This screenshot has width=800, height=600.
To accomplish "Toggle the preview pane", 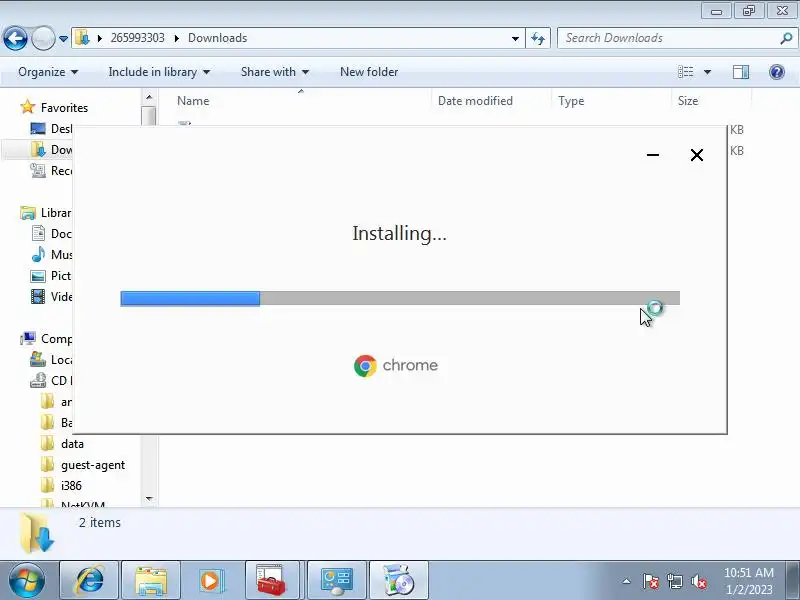I will tap(741, 72).
